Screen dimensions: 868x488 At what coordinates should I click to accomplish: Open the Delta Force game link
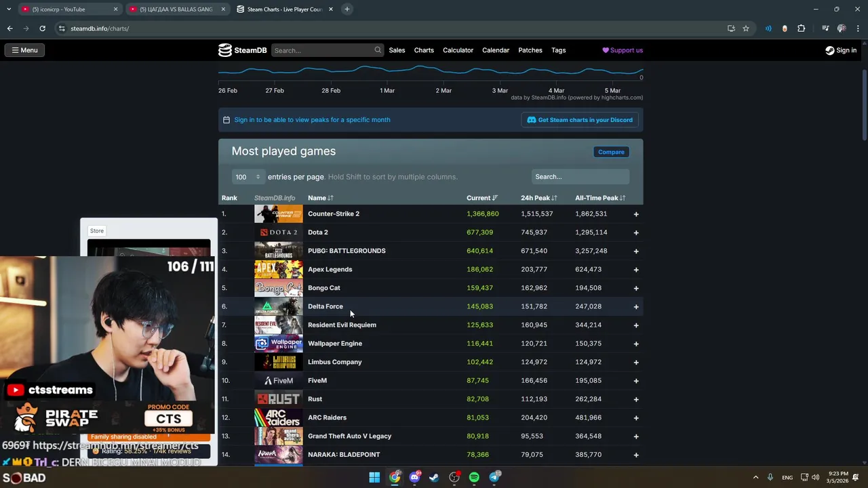(325, 306)
